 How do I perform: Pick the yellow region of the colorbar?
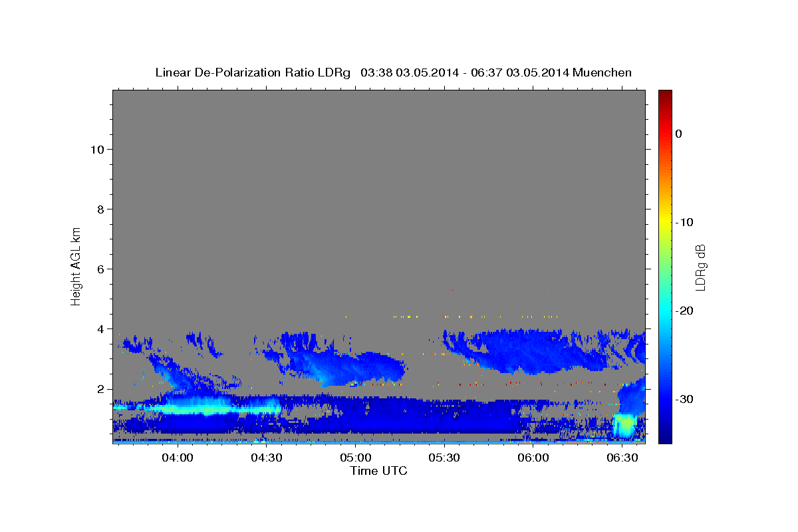click(x=665, y=222)
